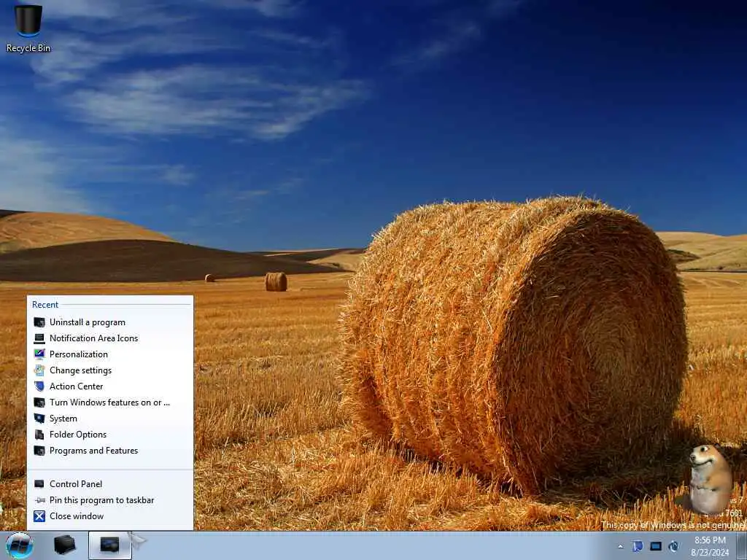747x560 pixels.
Task: Select Close window in the jump list
Action: 110,516
